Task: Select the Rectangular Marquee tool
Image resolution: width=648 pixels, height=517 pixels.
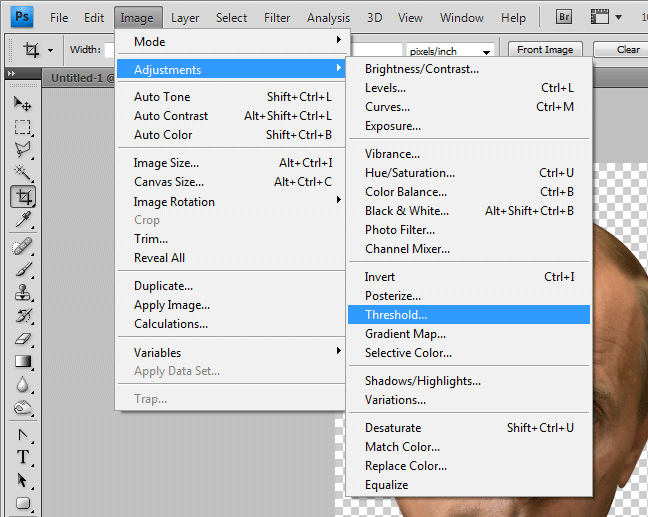Action: (23, 127)
